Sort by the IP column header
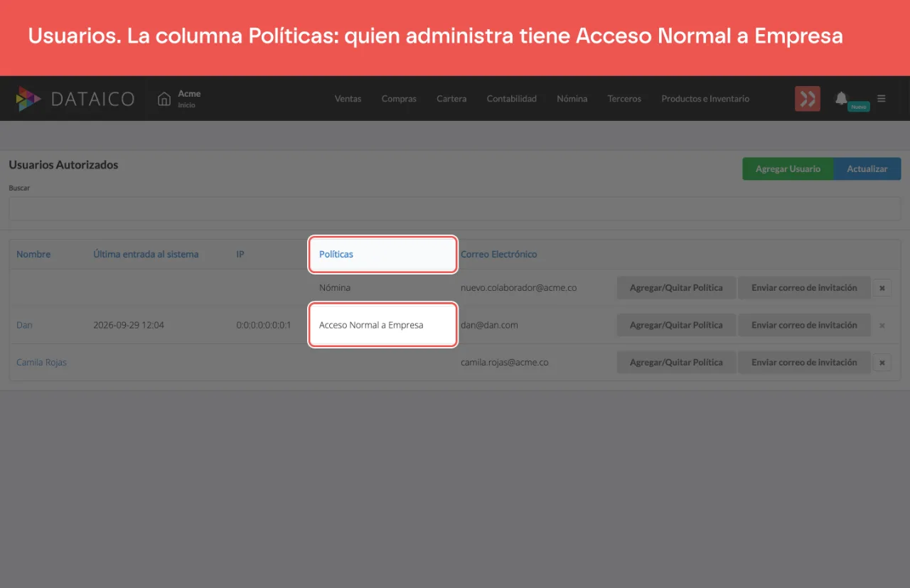The width and height of the screenshot is (910, 588). (240, 254)
